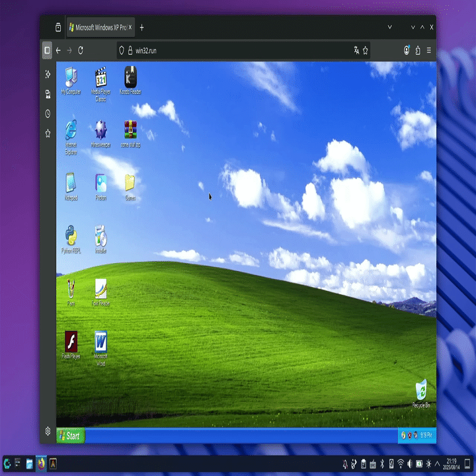476x476 pixels.
Task: Launch Microsoft Word from the XP desktop
Action: [100, 348]
